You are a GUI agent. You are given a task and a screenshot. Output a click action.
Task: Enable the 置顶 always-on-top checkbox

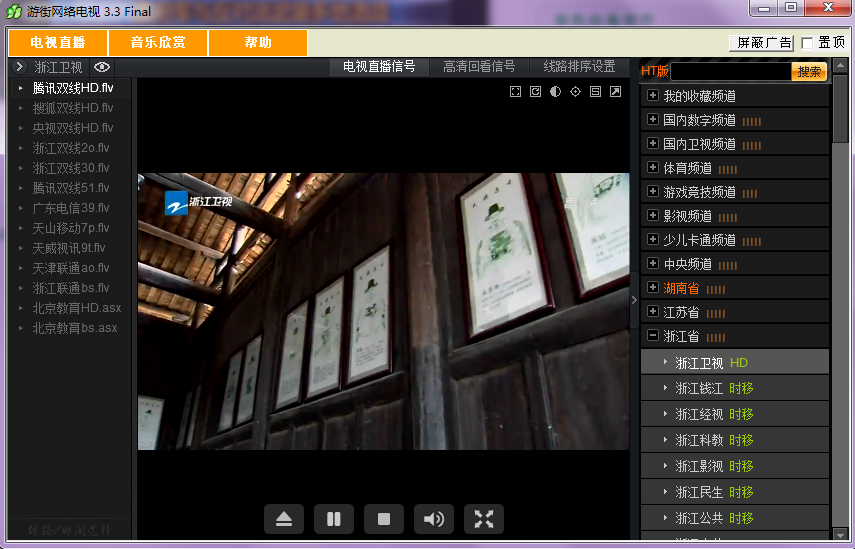point(808,43)
